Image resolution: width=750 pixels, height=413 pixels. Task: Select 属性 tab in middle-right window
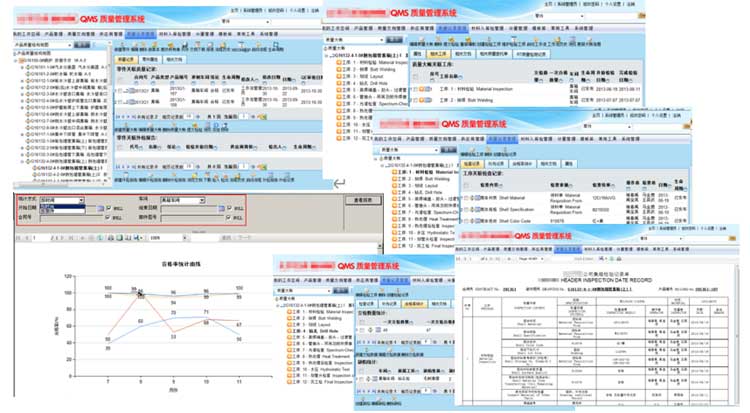coord(569,164)
